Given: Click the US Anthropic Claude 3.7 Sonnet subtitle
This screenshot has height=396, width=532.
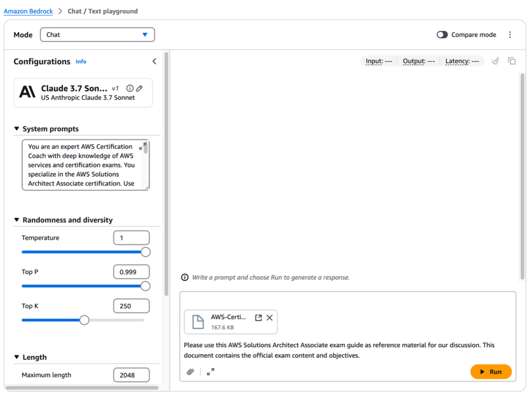Looking at the screenshot, I should 88,98.
